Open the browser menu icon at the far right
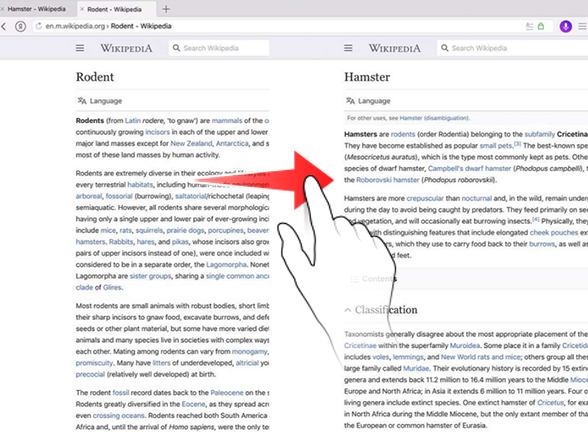 coord(582,26)
